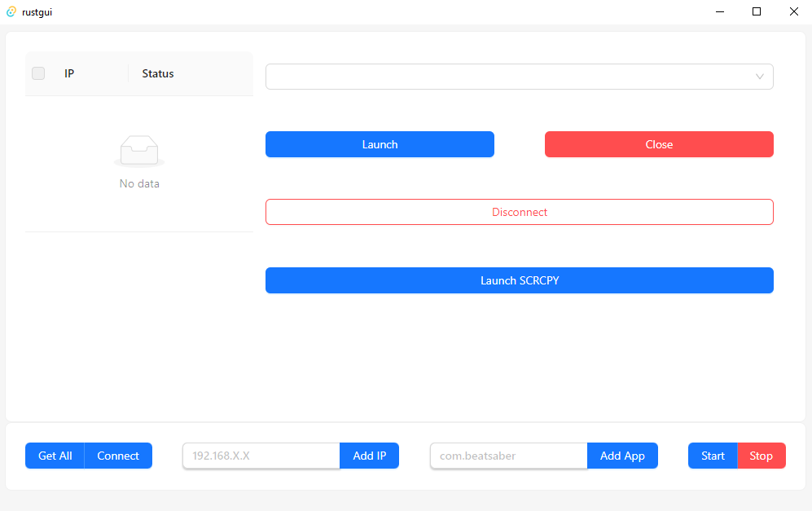Click the com.beatsaber package name input field
This screenshot has height=511, width=812.
click(508, 456)
